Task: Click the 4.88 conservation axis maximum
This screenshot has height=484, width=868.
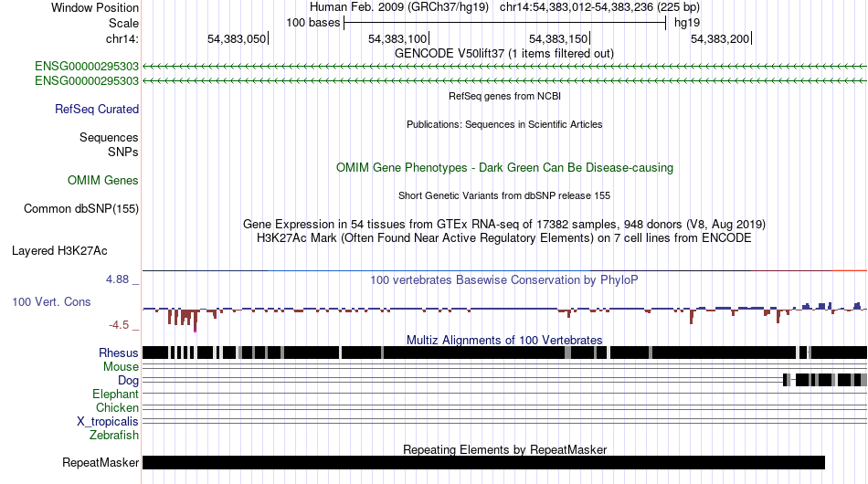Action: (x=117, y=279)
